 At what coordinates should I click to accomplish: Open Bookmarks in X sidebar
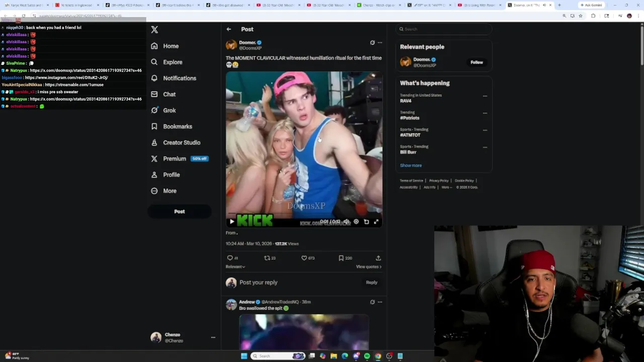click(x=172, y=126)
